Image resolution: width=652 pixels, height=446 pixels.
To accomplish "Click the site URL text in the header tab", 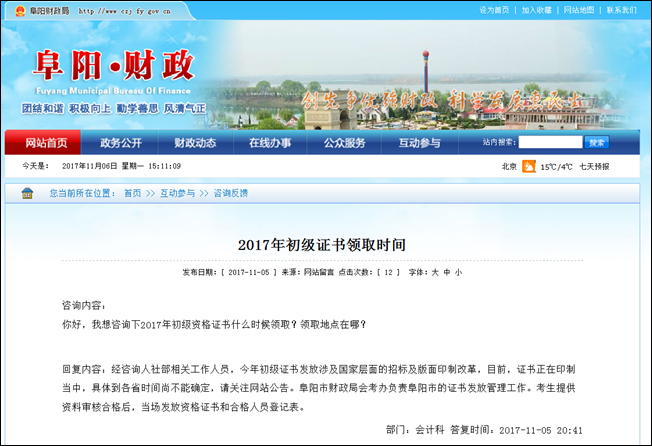I will point(125,11).
